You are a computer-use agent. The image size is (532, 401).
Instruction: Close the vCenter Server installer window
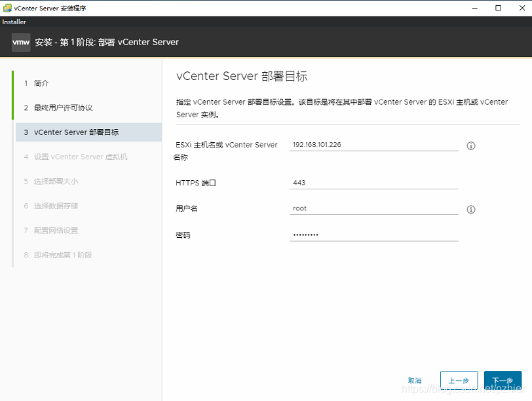point(522,8)
